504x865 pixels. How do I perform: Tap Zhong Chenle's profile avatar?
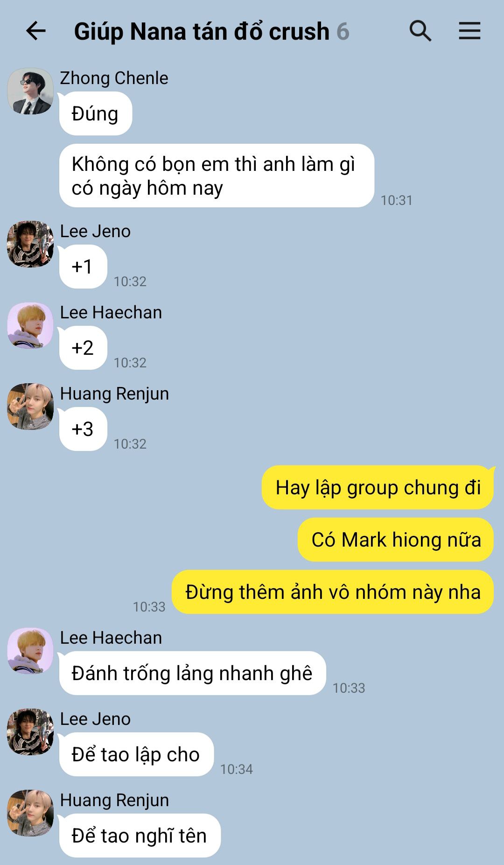click(x=30, y=91)
